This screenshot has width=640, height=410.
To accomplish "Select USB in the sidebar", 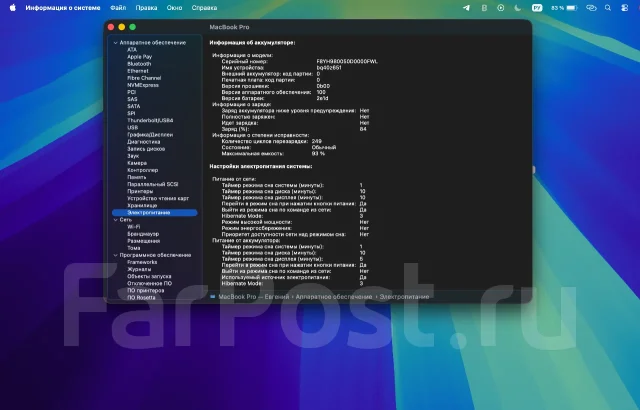I will pos(132,128).
